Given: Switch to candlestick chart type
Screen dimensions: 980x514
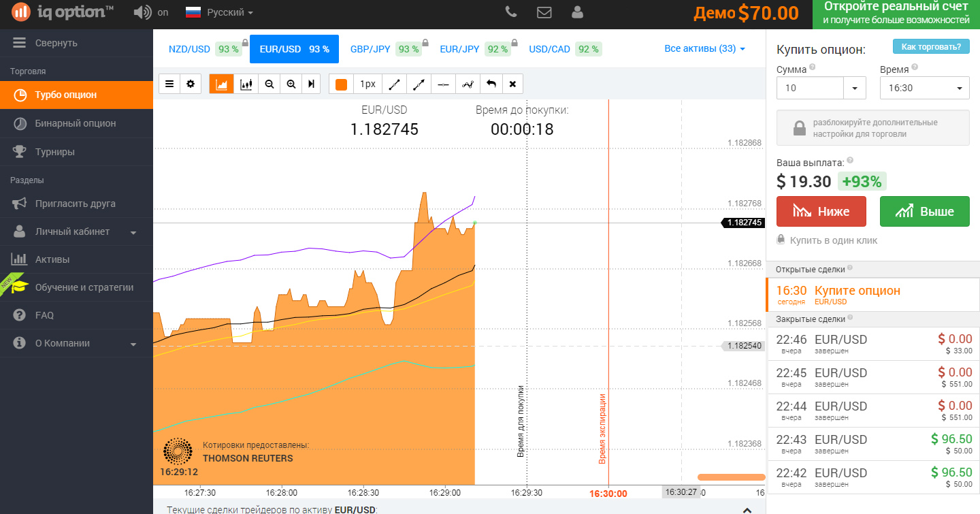Looking at the screenshot, I should point(246,84).
